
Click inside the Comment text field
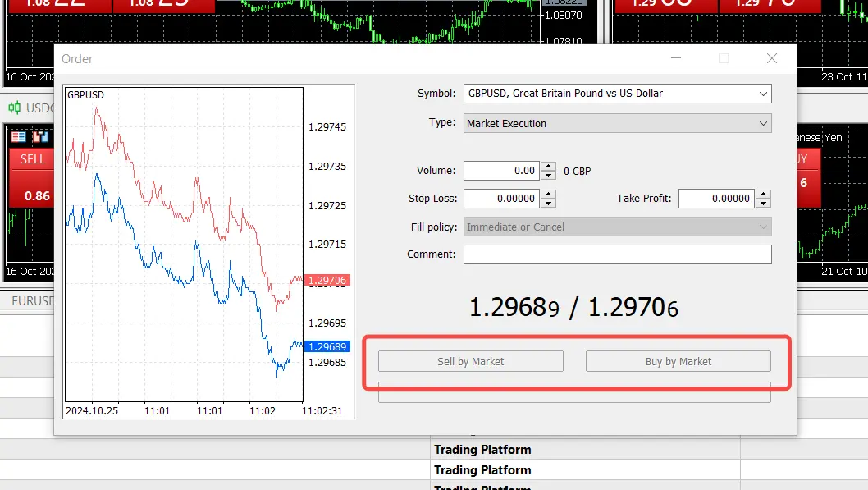tap(617, 254)
